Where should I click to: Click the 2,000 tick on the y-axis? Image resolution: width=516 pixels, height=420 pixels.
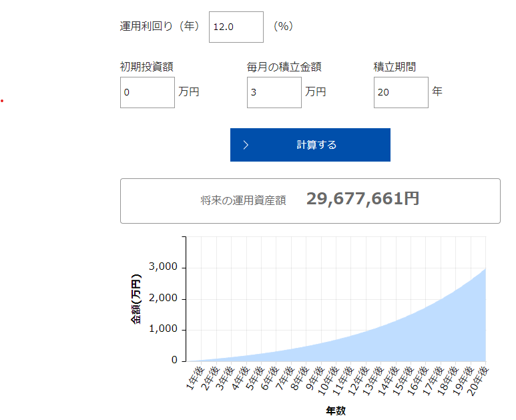163,298
